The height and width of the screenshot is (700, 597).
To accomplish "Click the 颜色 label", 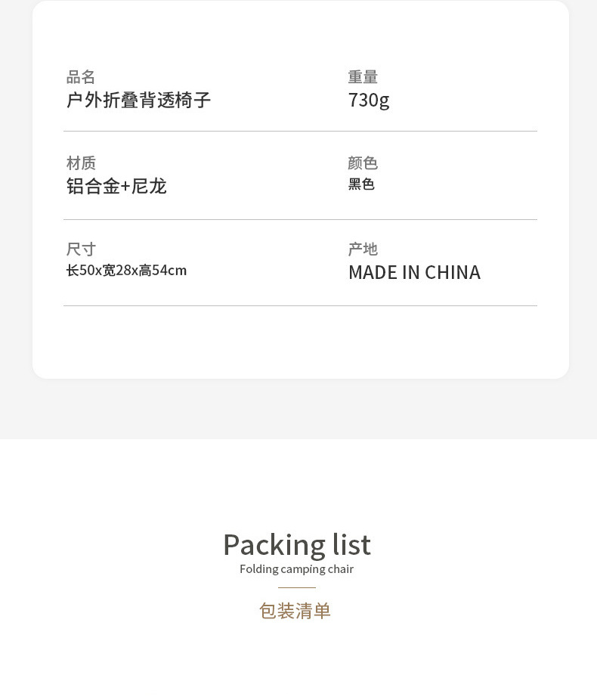I will tap(363, 163).
